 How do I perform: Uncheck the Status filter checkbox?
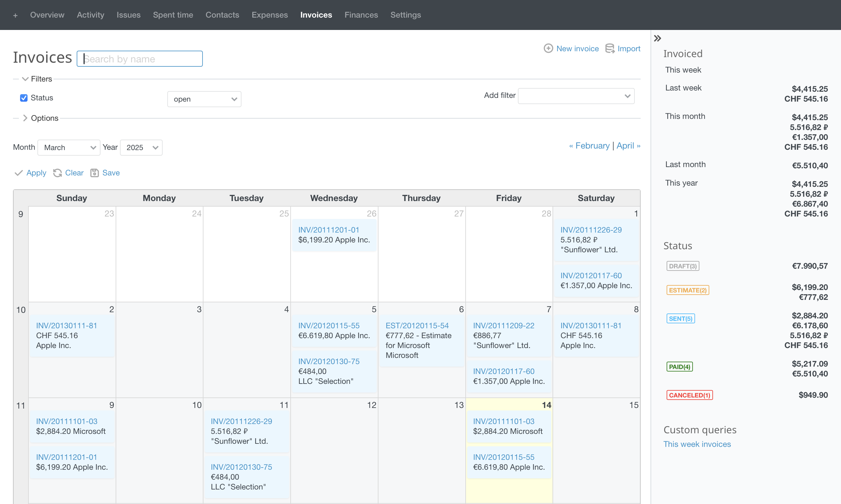[x=23, y=98]
